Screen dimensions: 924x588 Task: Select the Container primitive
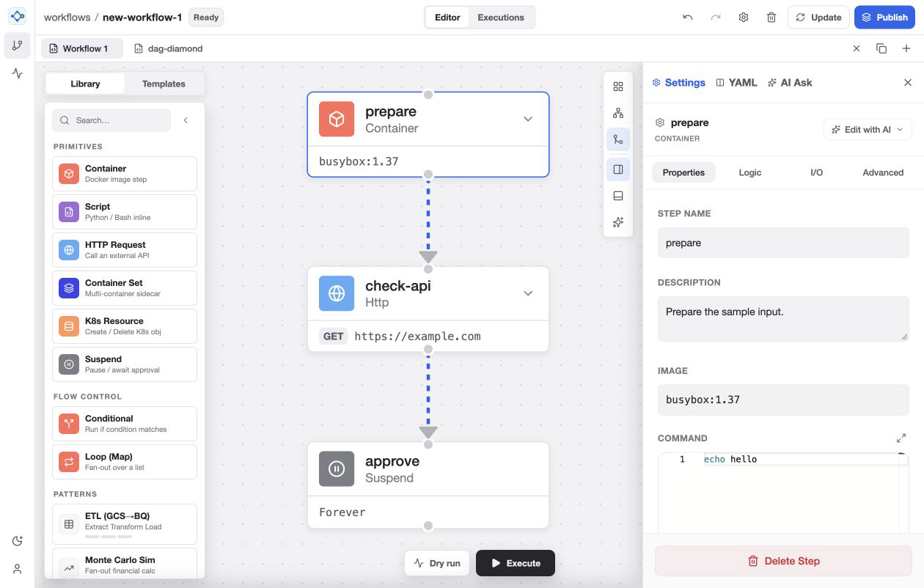point(125,174)
